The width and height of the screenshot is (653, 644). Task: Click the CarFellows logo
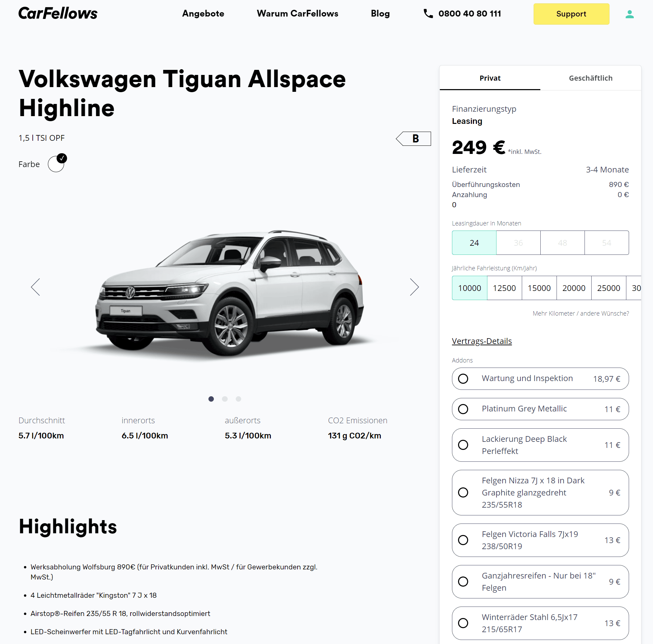tap(58, 14)
